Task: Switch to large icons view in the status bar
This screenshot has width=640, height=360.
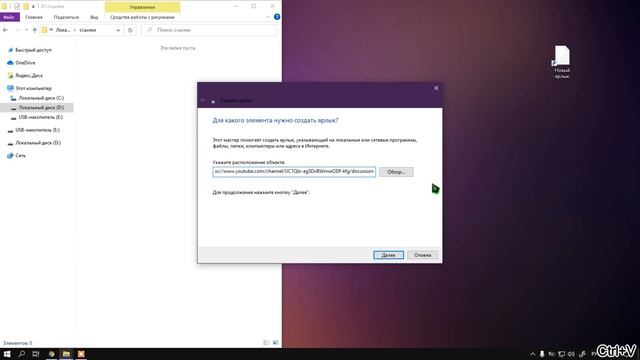Action: (x=276, y=343)
